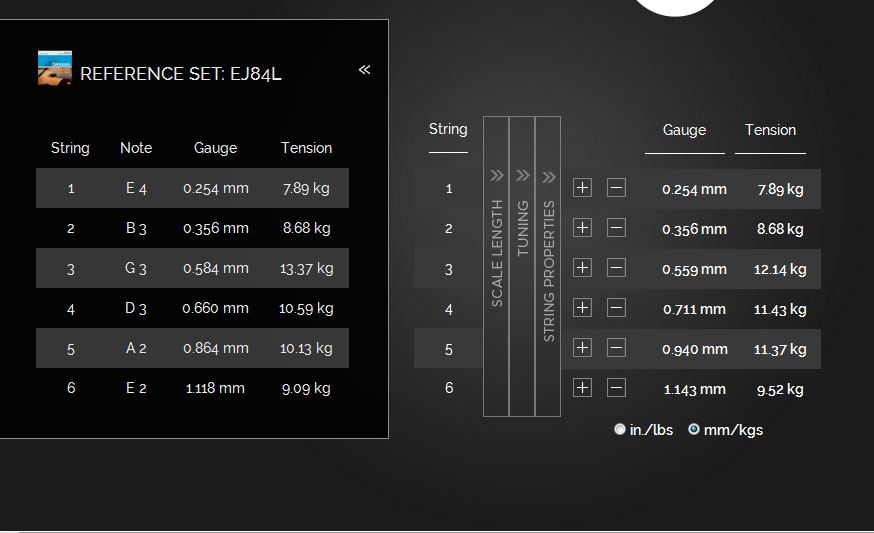Viewport: 874px width, 533px height.
Task: Decrease gauge for string 1 with minus
Action: (616, 188)
